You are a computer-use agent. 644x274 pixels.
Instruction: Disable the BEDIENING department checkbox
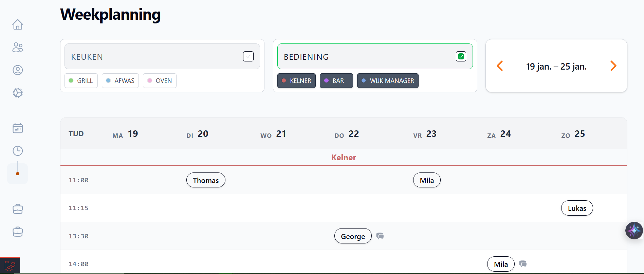click(461, 56)
